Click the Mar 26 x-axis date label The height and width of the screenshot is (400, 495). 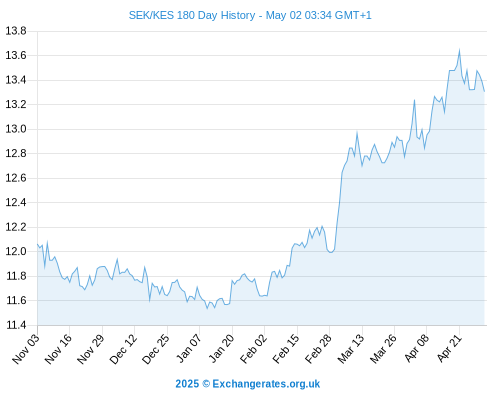pyautogui.click(x=383, y=348)
